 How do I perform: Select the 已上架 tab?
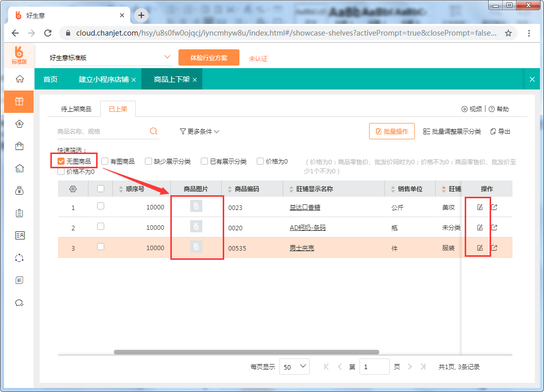[118, 109]
